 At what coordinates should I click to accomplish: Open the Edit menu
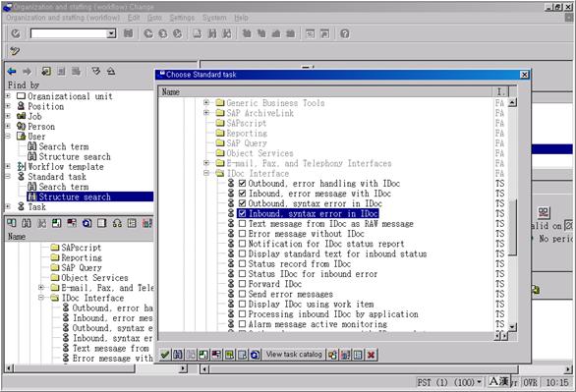point(134,18)
